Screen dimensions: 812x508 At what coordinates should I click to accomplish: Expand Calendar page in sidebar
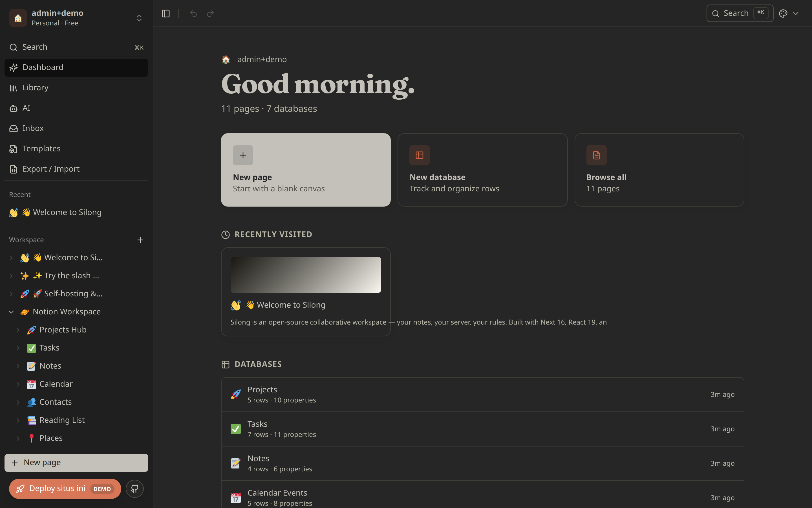click(x=18, y=384)
